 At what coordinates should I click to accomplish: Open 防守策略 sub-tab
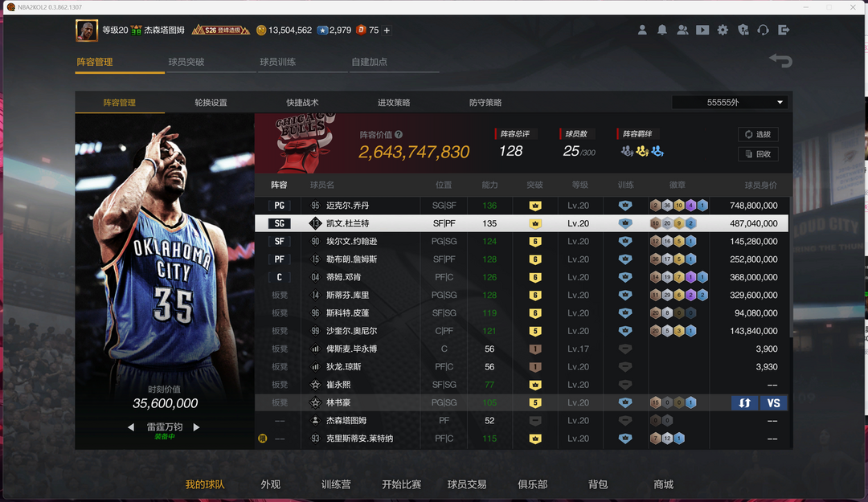coord(485,103)
